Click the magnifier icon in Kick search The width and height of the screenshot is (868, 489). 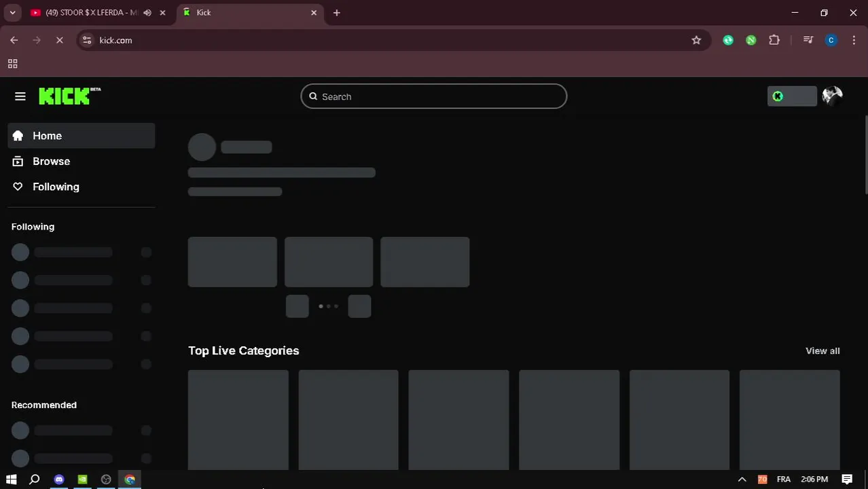pos(313,96)
